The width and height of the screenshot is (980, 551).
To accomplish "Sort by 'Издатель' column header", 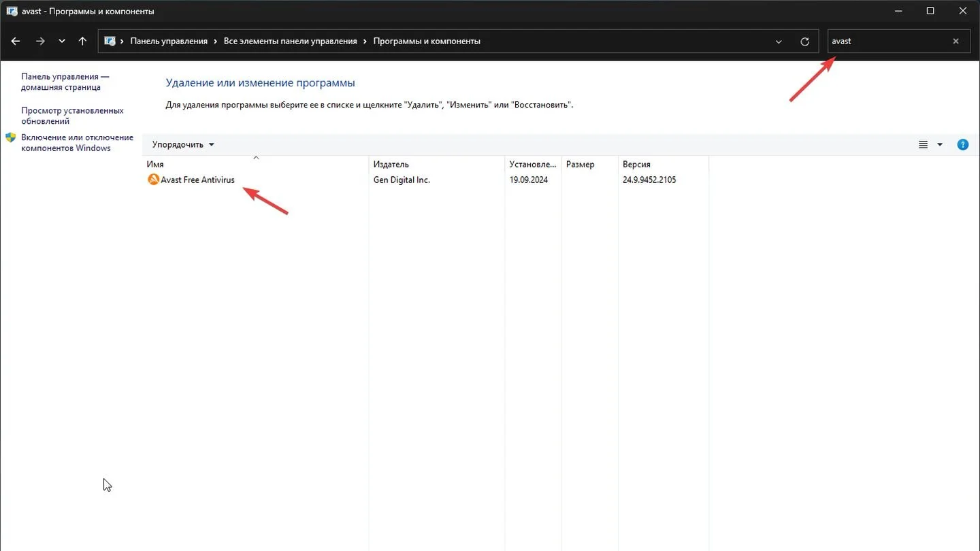I will (x=436, y=164).
